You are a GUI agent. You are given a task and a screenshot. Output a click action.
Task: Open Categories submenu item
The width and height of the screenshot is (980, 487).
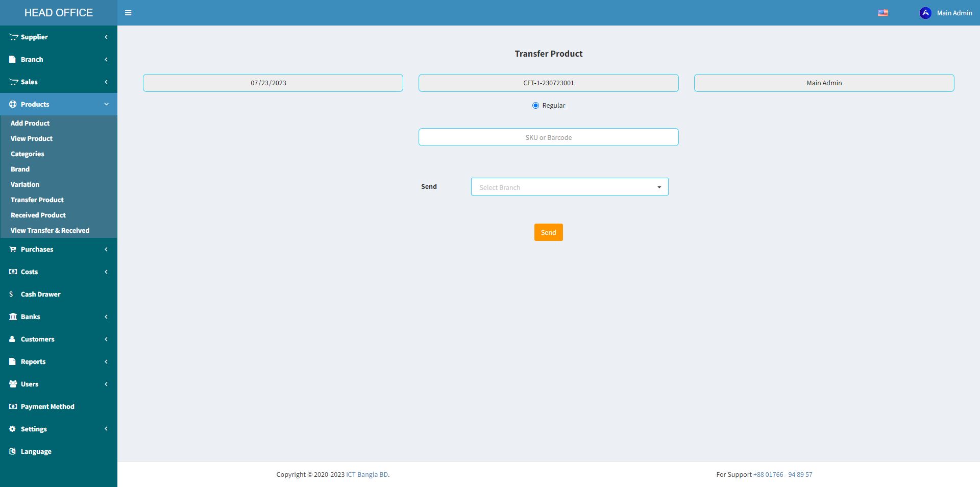point(28,154)
